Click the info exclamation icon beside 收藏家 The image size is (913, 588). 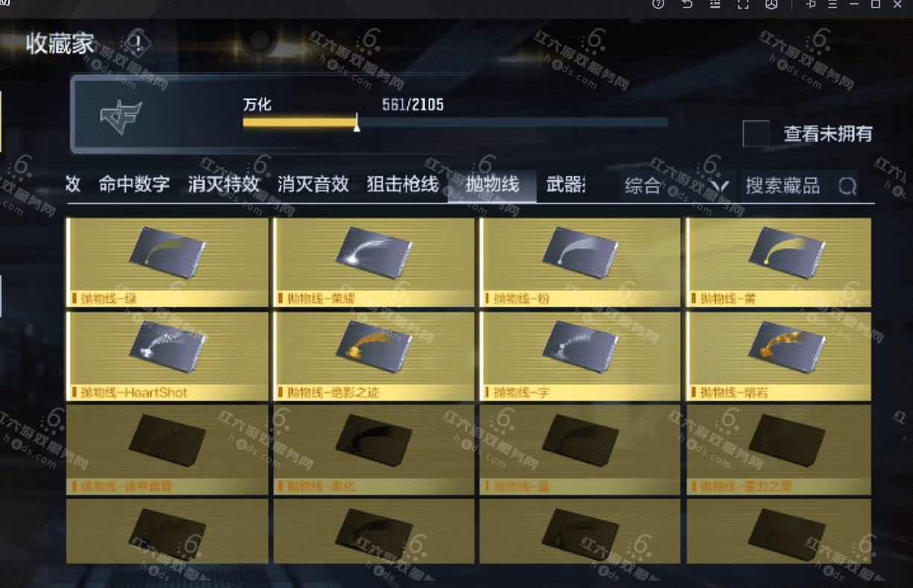point(137,43)
